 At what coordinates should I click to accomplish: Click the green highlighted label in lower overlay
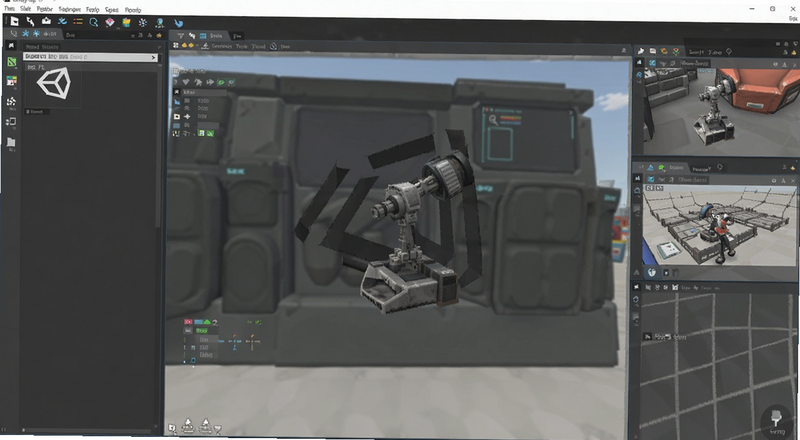pos(202,331)
